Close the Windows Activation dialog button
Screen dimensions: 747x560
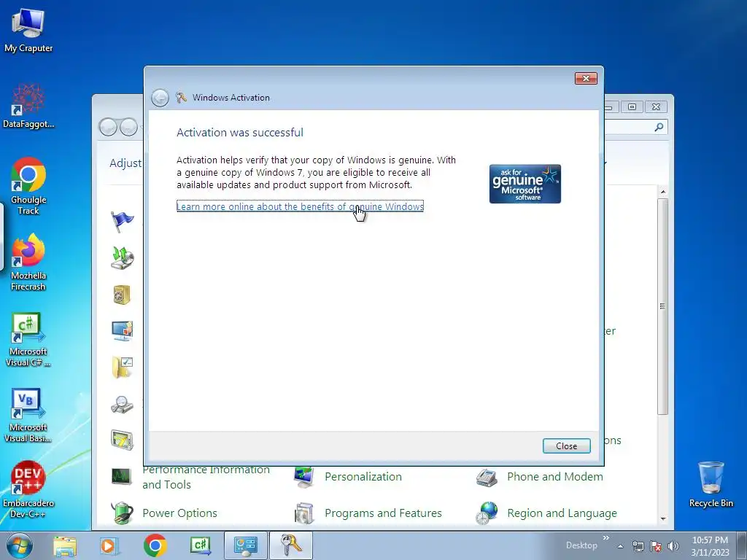[566, 446]
